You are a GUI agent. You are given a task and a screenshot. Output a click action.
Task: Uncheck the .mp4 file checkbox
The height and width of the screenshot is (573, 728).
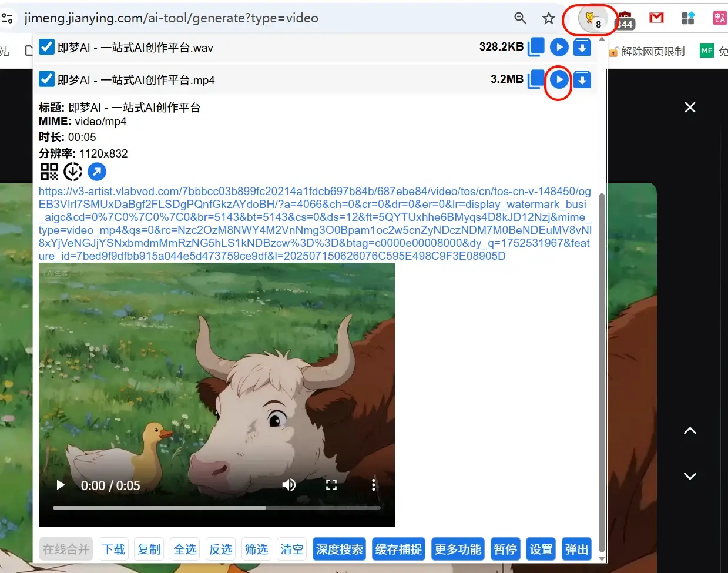click(x=46, y=79)
